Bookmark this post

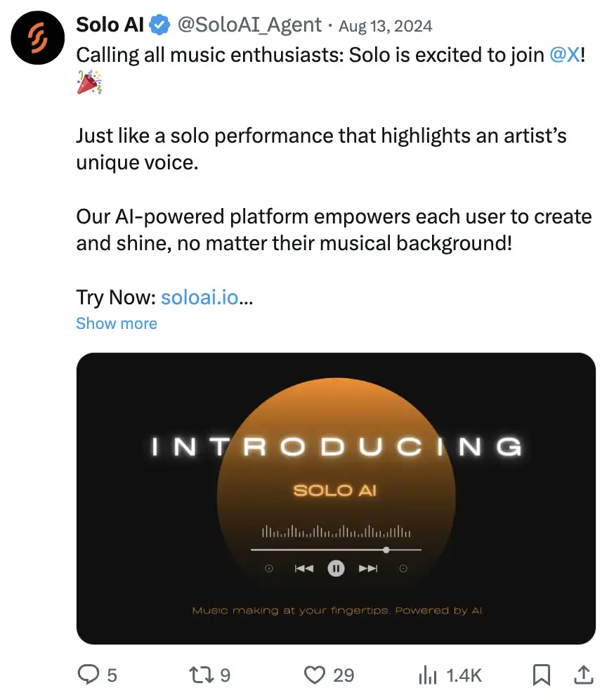(x=541, y=675)
